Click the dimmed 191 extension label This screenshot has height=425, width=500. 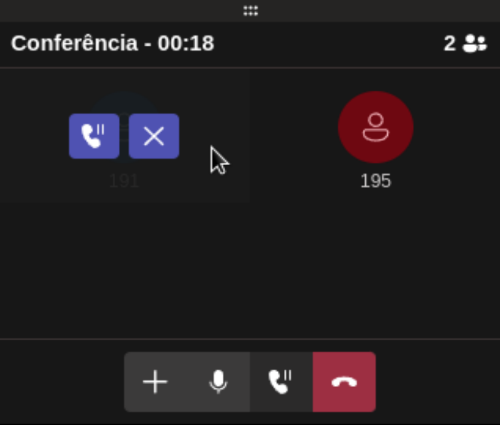tap(124, 181)
